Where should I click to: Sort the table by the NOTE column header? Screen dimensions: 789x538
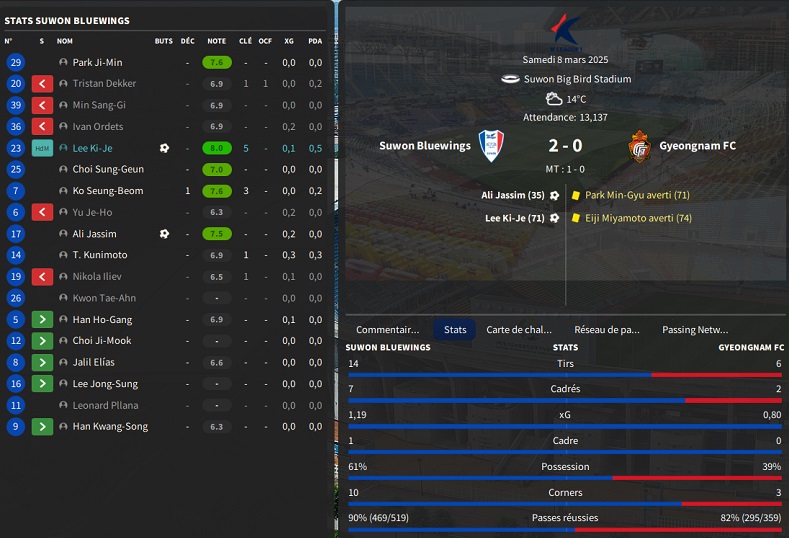[x=216, y=41]
